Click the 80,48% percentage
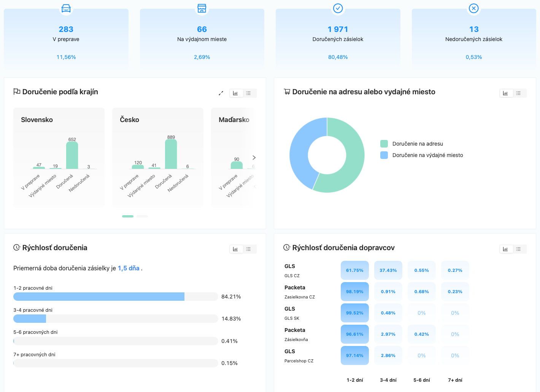 click(338, 57)
